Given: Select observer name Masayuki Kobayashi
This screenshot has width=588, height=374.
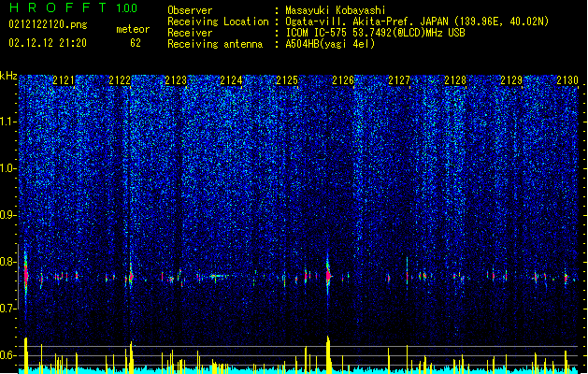Looking at the screenshot, I should (x=336, y=10).
